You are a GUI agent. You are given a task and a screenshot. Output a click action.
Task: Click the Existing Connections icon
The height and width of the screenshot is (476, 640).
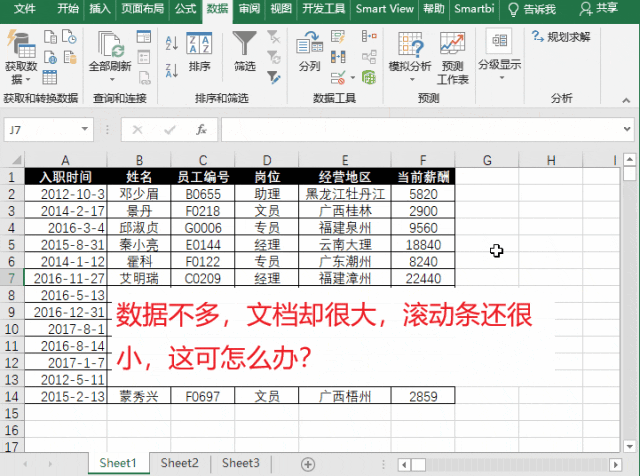(70, 58)
